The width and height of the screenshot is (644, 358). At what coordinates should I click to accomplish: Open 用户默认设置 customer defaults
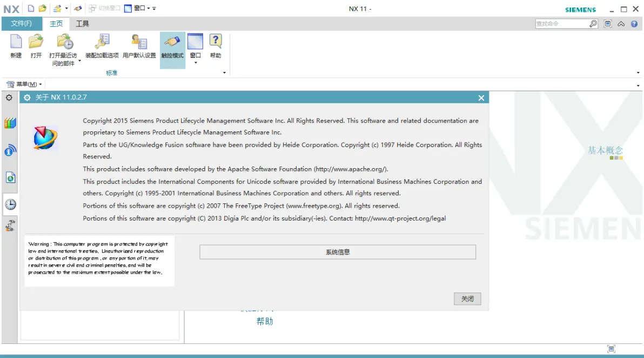(x=139, y=46)
